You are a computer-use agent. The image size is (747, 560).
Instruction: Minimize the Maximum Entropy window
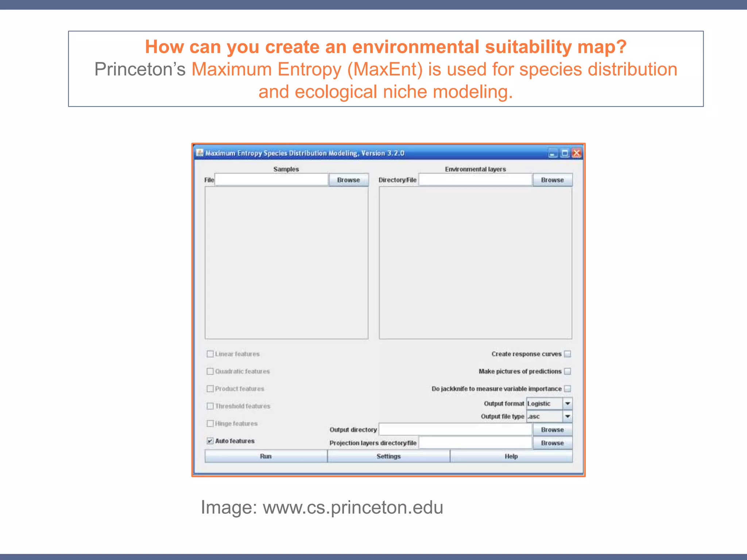(x=553, y=153)
